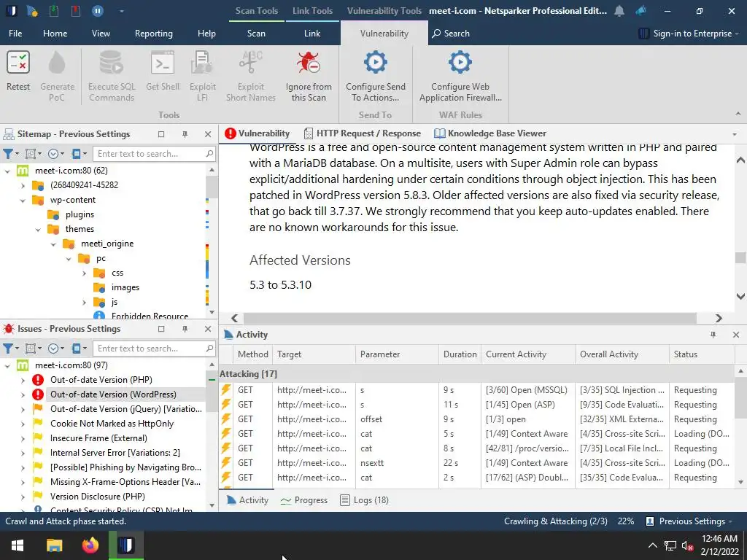Open the document tabs overflow dropdown arrow
Image resolution: width=747 pixels, height=560 pixels.
[x=735, y=135]
